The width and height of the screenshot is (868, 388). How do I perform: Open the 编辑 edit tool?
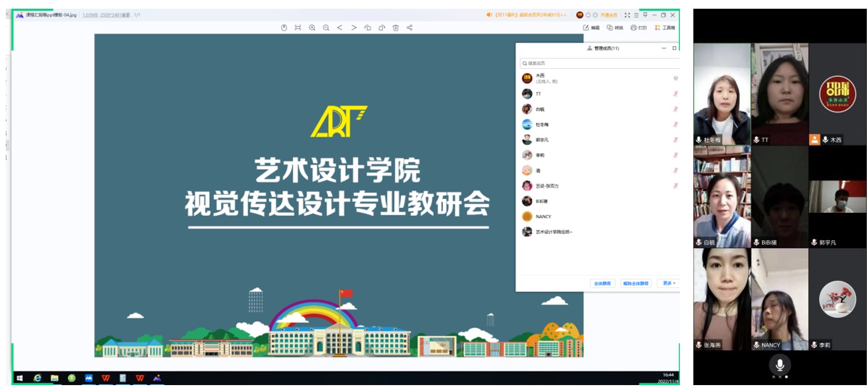(591, 27)
